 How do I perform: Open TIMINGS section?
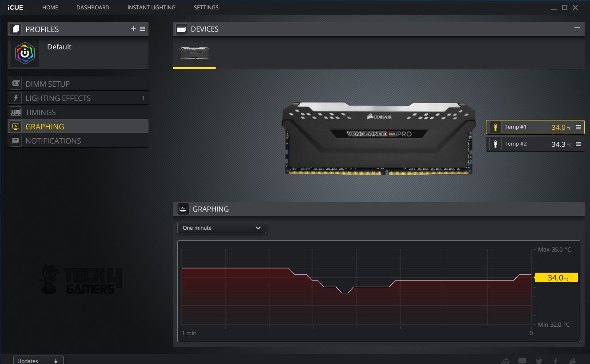(78, 112)
